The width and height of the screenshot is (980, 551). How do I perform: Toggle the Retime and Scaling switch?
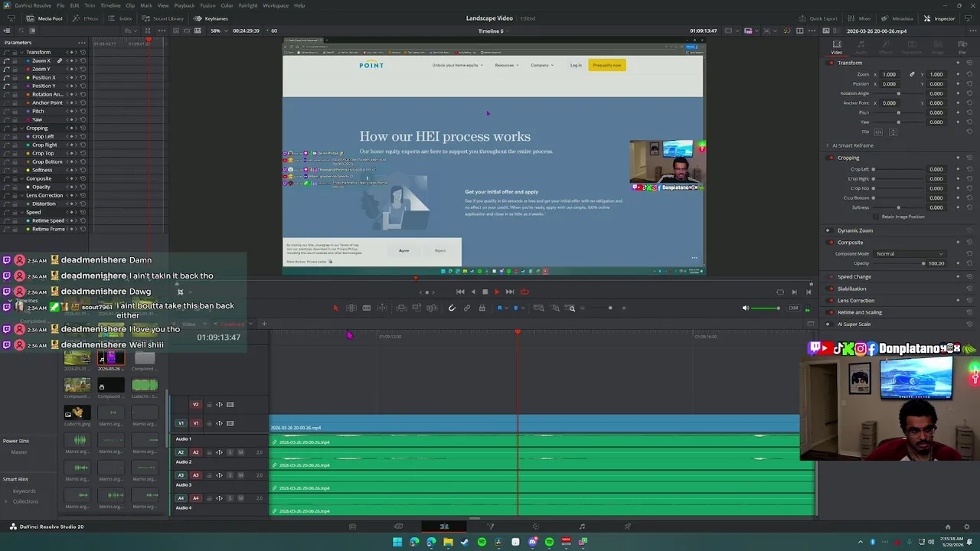coord(831,312)
